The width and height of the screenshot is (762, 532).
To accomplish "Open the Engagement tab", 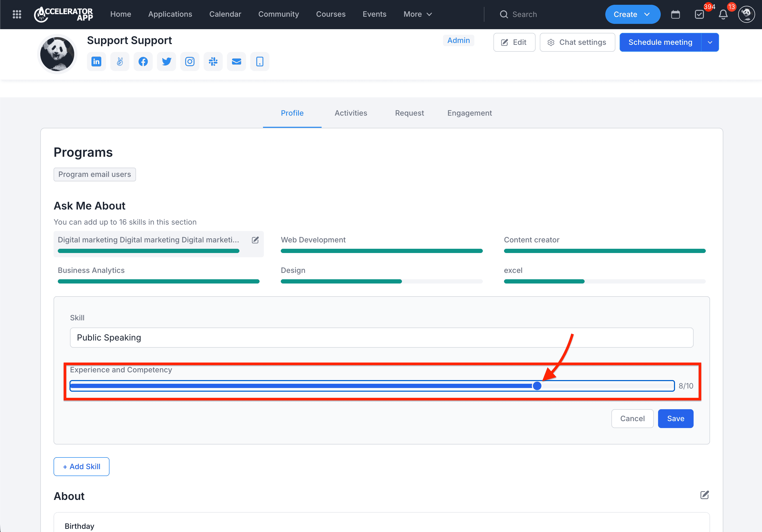I will (469, 113).
